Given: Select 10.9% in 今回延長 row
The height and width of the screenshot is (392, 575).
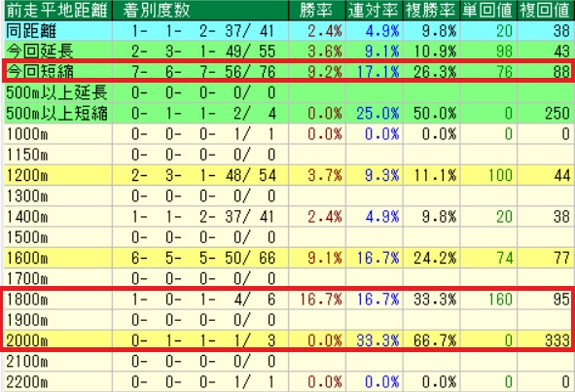Looking at the screenshot, I should tap(435, 52).
